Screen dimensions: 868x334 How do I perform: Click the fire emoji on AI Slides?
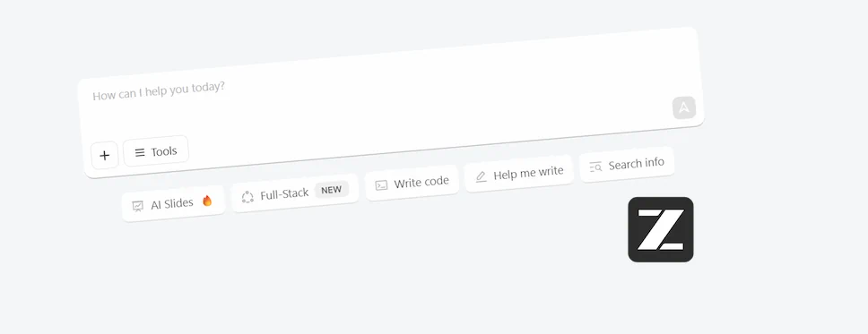(x=207, y=201)
